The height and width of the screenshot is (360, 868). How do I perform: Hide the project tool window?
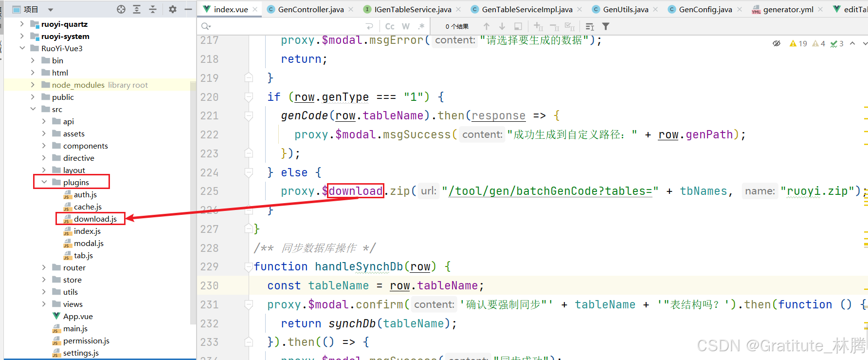pos(188,9)
